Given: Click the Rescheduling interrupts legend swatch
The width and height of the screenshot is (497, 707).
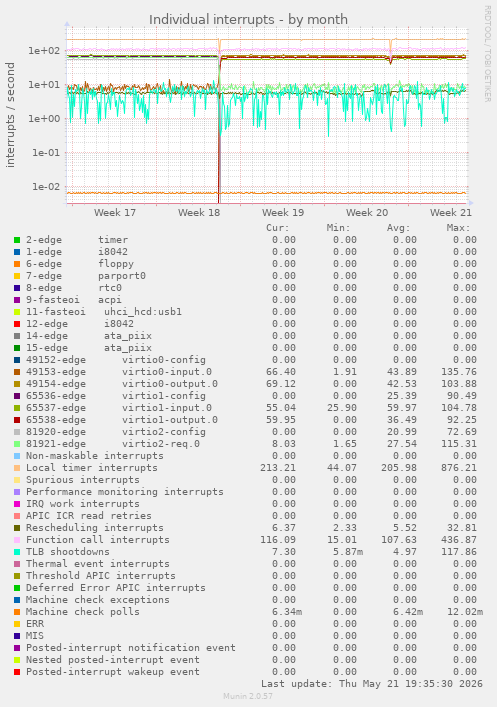Looking at the screenshot, I should click(x=17, y=528).
